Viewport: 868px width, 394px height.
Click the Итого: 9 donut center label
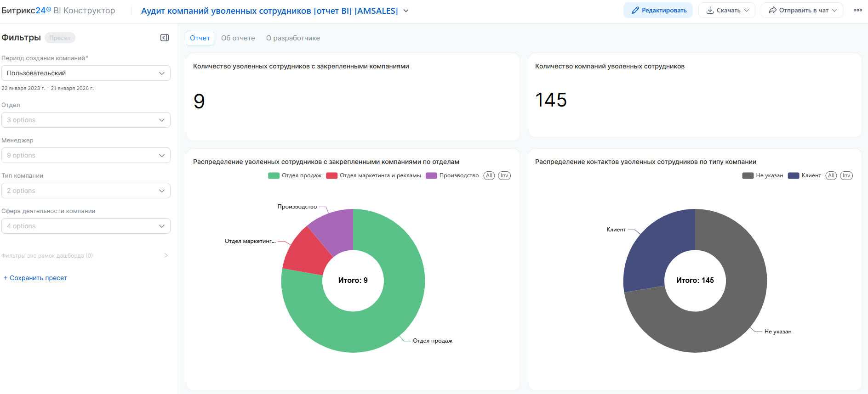pos(353,280)
